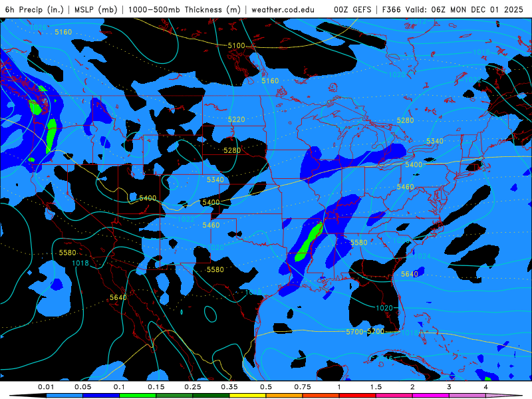Image resolution: width=532 pixels, height=399 pixels.
Task: Click the 'weather.cod.edu' header text
Action: [283, 9]
